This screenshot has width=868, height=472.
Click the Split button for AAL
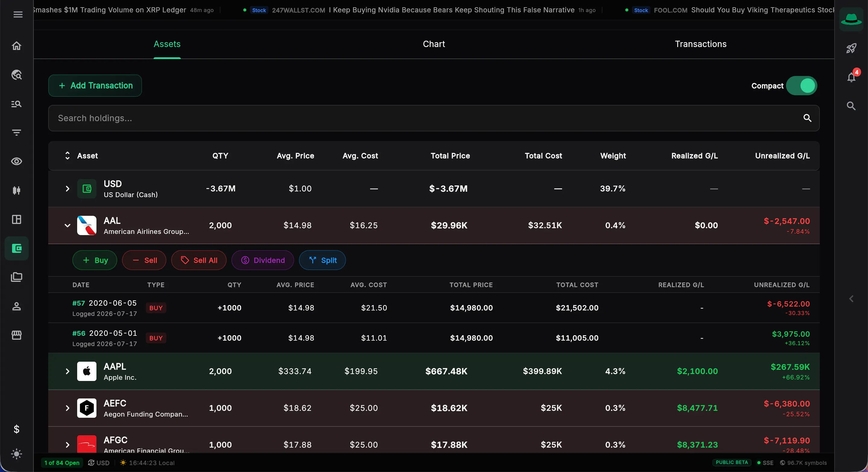click(x=322, y=260)
